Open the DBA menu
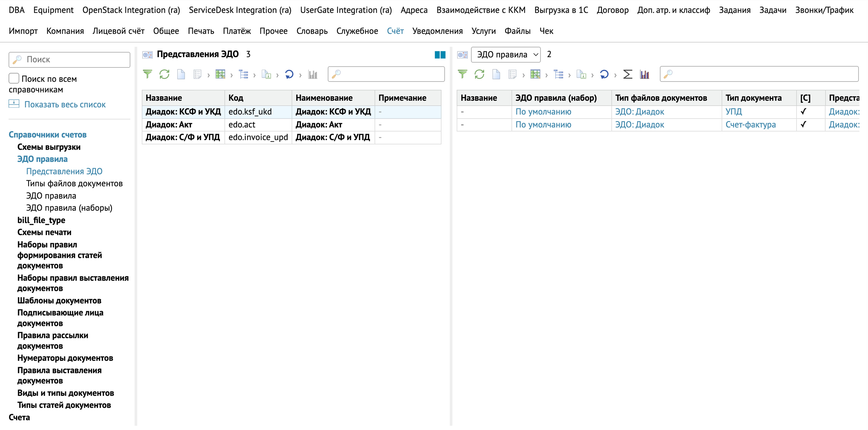868x430 pixels. (x=17, y=10)
